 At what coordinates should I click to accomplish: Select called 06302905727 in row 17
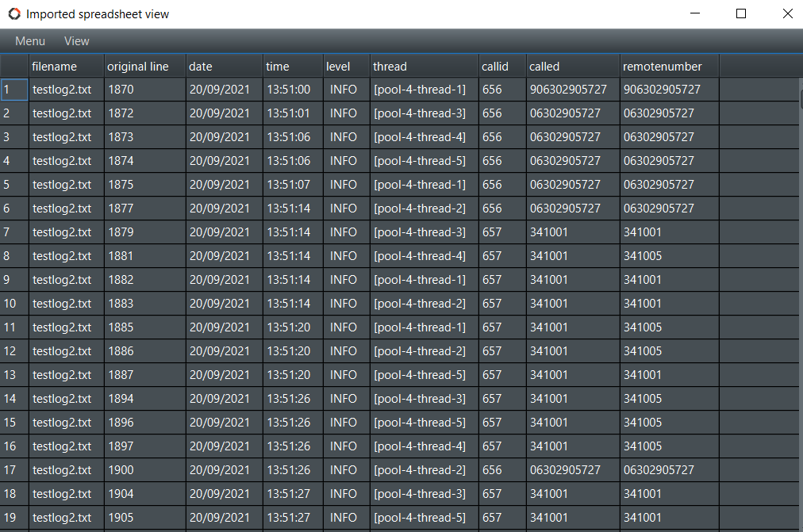(574, 470)
